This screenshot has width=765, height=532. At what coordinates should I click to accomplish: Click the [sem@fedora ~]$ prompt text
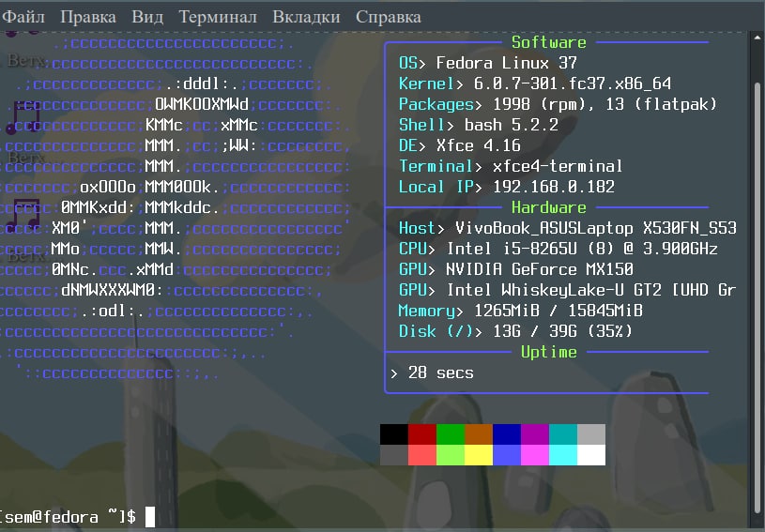68,517
